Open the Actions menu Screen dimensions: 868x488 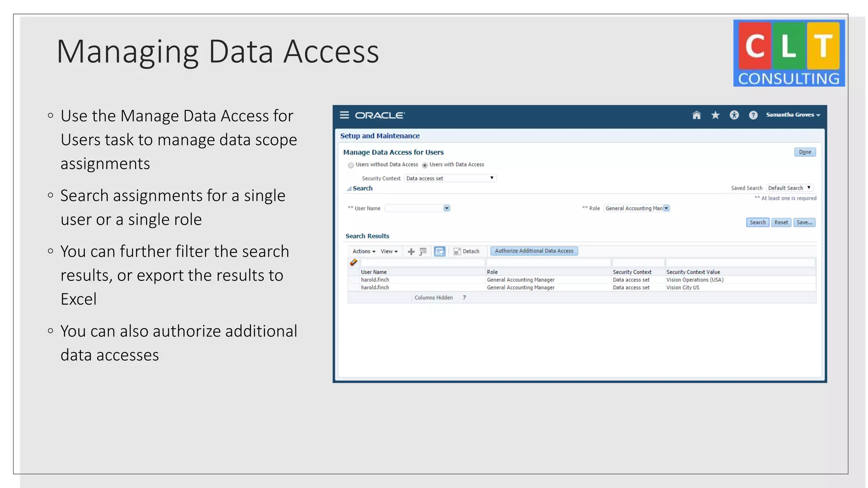(x=364, y=252)
